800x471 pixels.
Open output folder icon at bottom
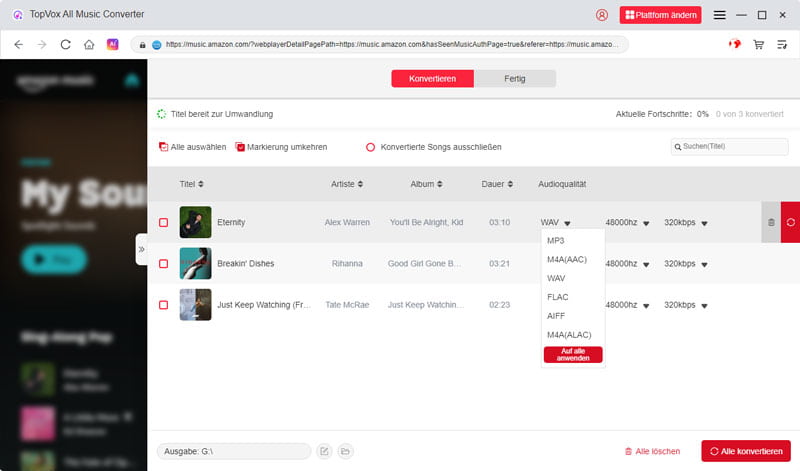[345, 451]
